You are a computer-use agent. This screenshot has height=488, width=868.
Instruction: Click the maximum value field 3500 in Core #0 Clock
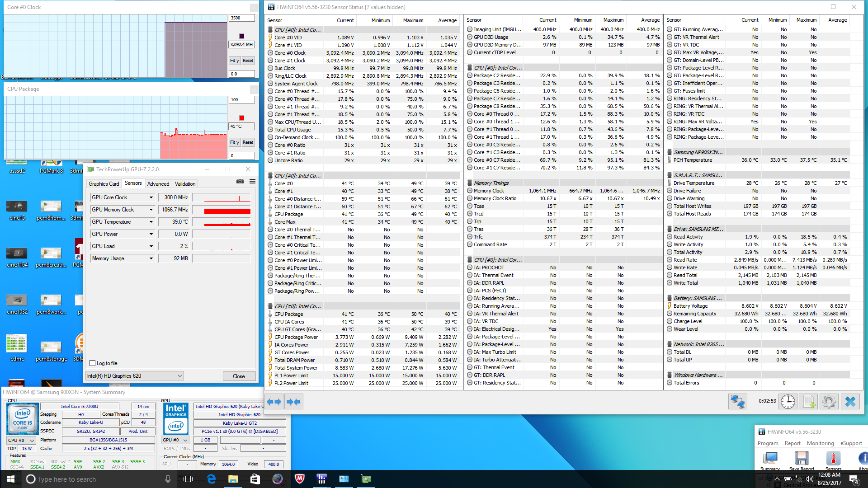click(x=242, y=18)
